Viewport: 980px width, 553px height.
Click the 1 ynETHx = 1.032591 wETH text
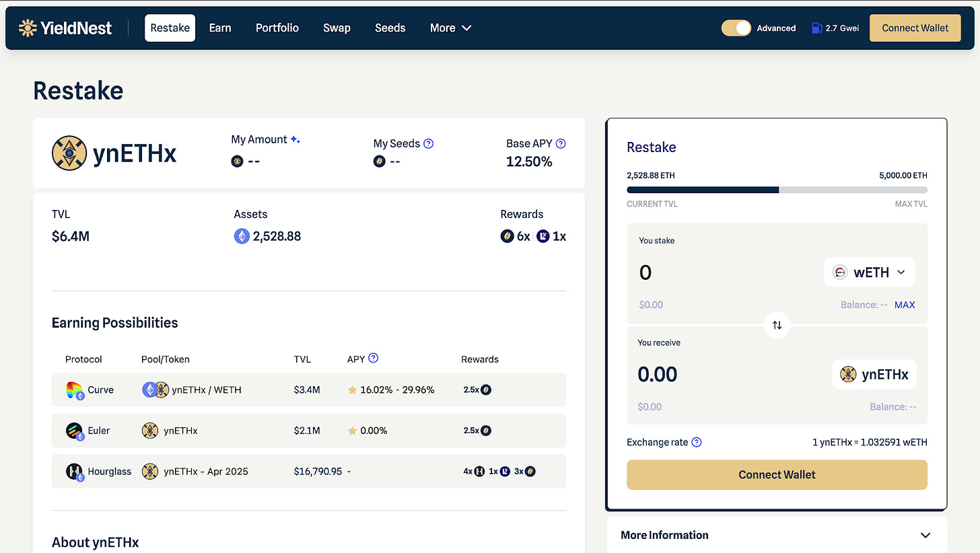point(870,443)
